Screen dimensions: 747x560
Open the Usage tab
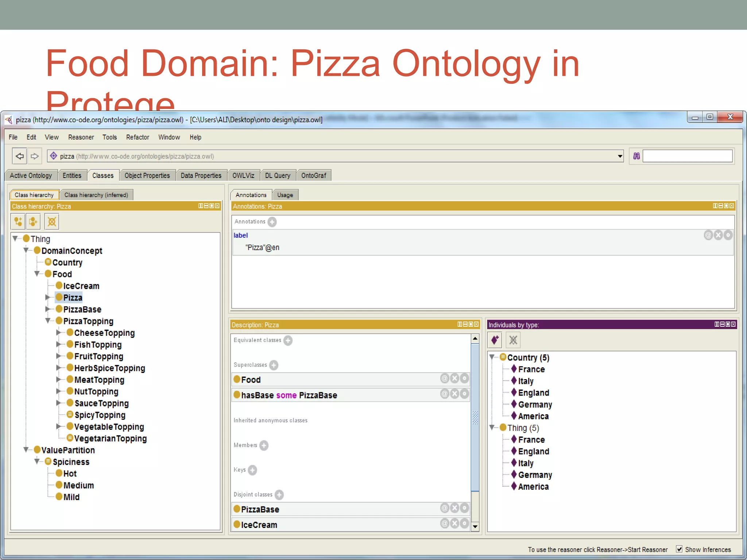(285, 195)
